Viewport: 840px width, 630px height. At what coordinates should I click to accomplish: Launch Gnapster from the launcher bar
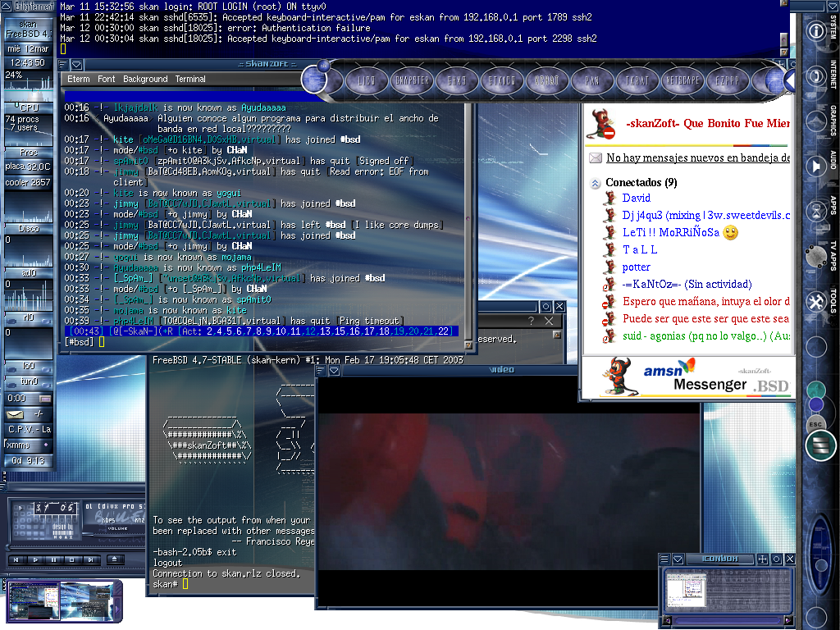[x=412, y=81]
